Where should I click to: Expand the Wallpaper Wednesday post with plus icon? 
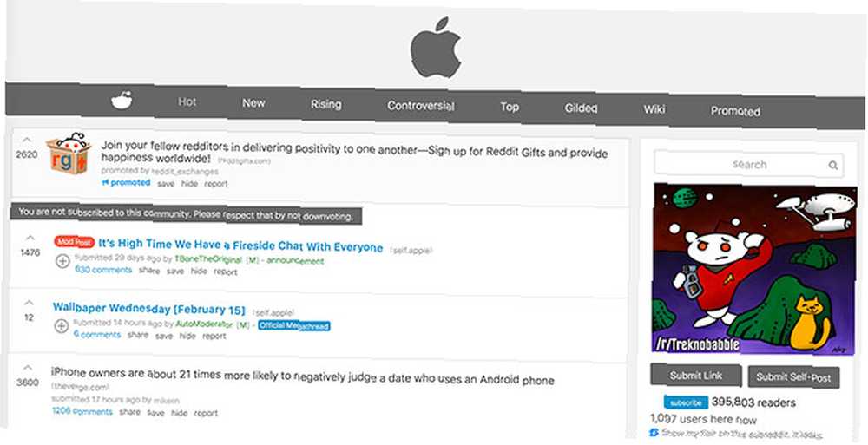click(x=62, y=326)
